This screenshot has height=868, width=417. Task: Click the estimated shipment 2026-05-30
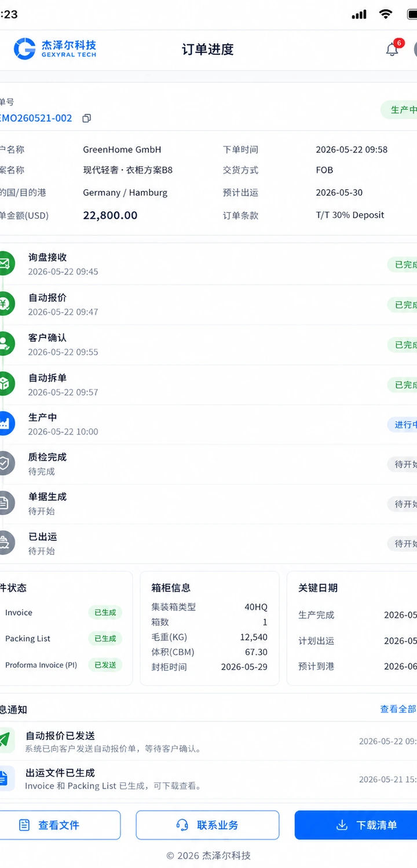(339, 193)
